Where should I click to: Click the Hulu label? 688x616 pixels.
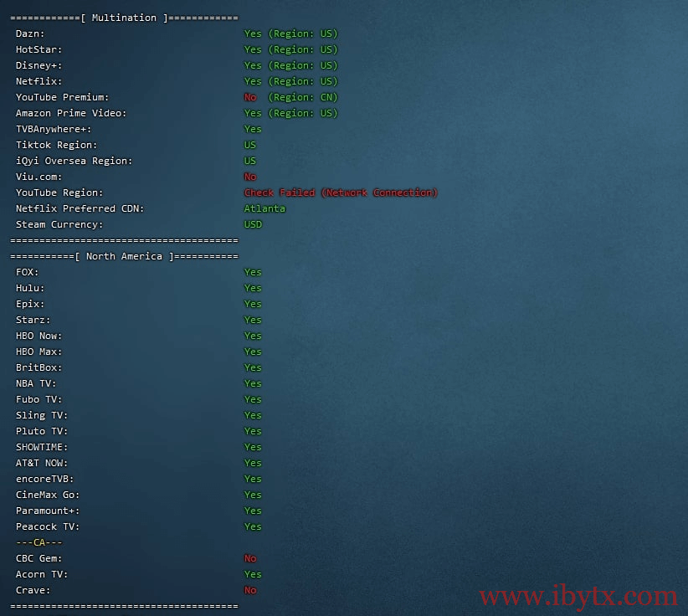pyautogui.click(x=30, y=288)
